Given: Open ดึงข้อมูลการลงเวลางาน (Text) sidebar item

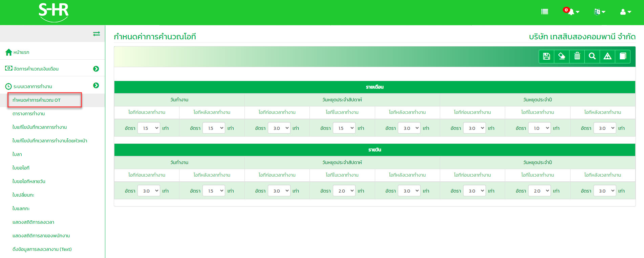Looking at the screenshot, I should point(42,249).
